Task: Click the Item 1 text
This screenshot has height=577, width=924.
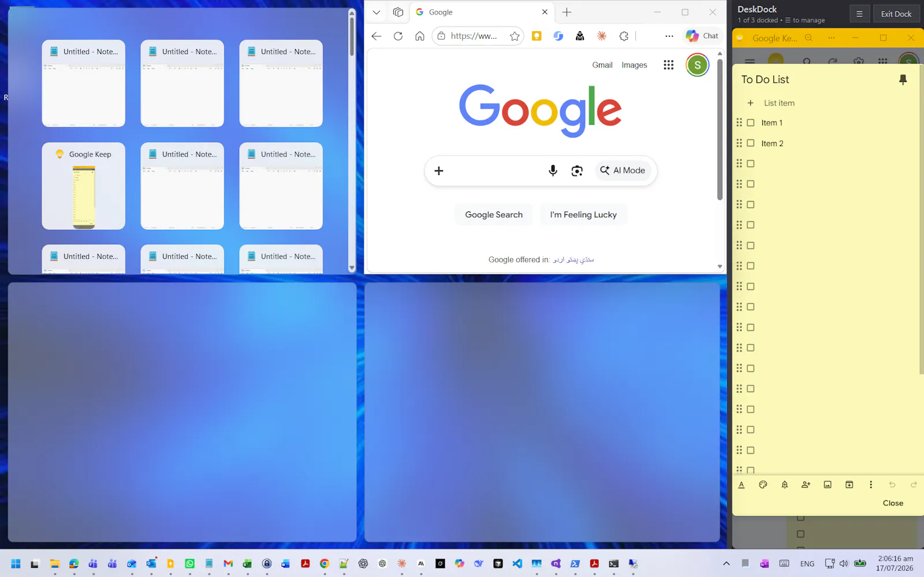Action: pos(772,122)
